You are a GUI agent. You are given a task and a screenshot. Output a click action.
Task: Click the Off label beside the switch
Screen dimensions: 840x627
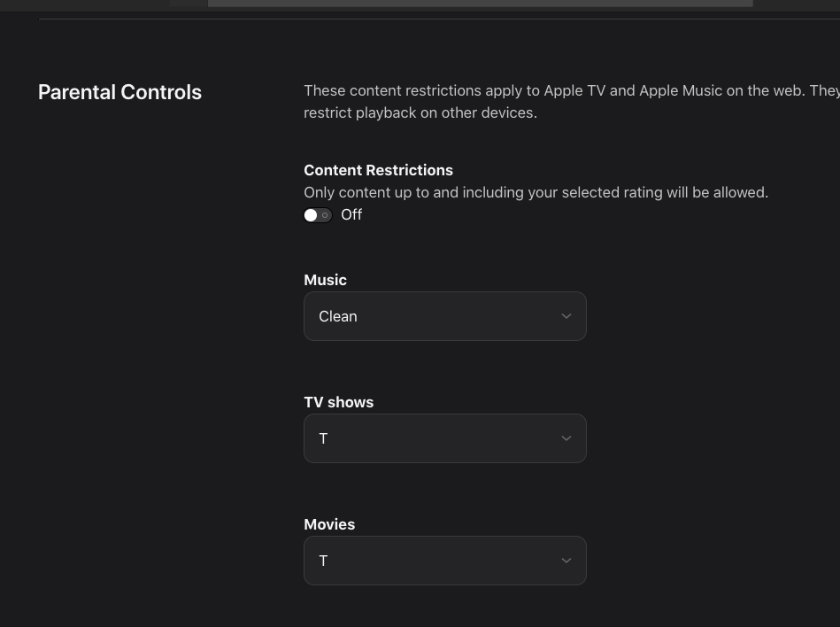point(351,215)
